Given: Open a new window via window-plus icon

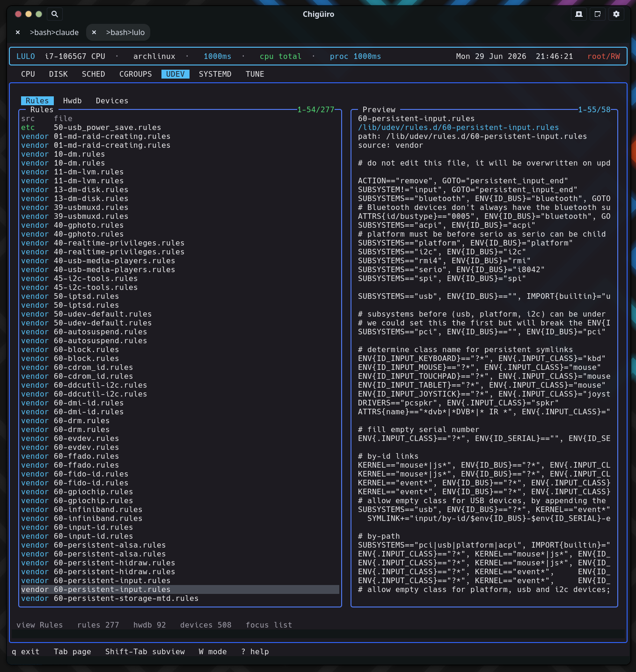Looking at the screenshot, I should click(598, 14).
